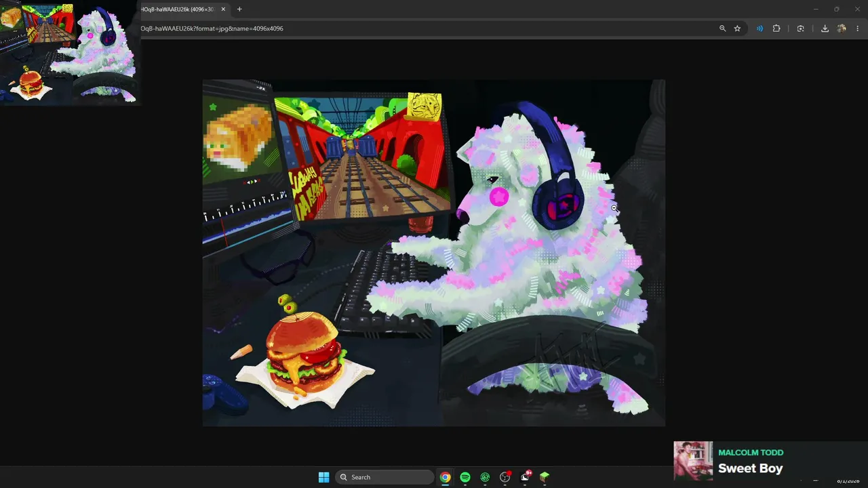This screenshot has width=868, height=488.
Task: Click the Sweet Boy song title
Action: coord(750,468)
